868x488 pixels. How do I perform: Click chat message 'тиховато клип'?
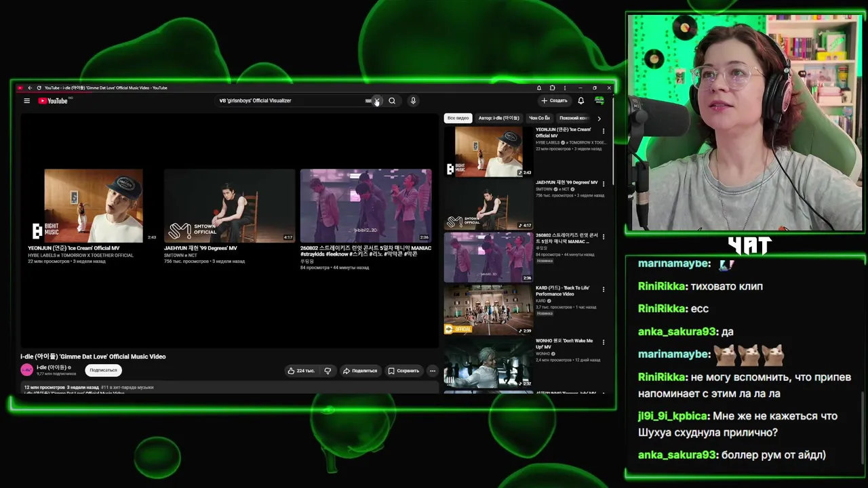click(726, 286)
